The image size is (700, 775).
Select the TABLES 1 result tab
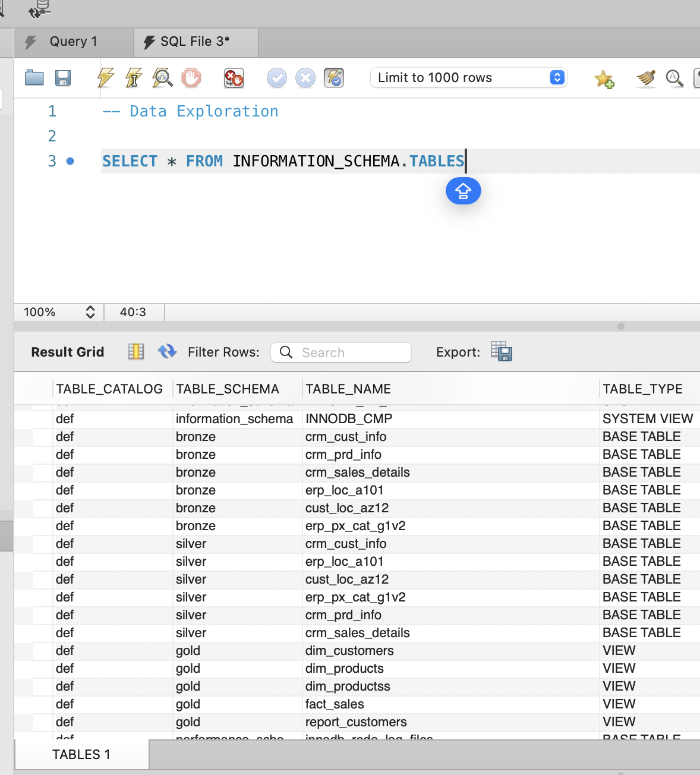[x=81, y=754]
